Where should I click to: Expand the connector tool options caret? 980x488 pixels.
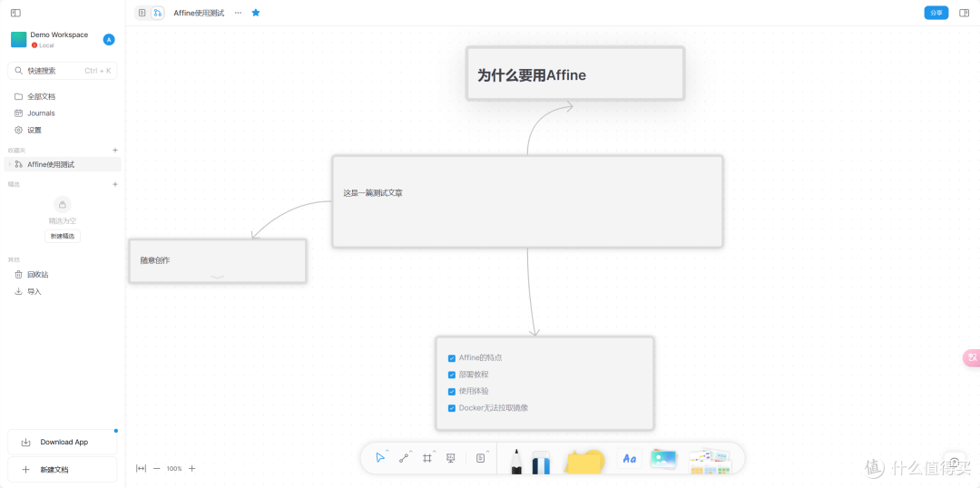click(x=411, y=451)
